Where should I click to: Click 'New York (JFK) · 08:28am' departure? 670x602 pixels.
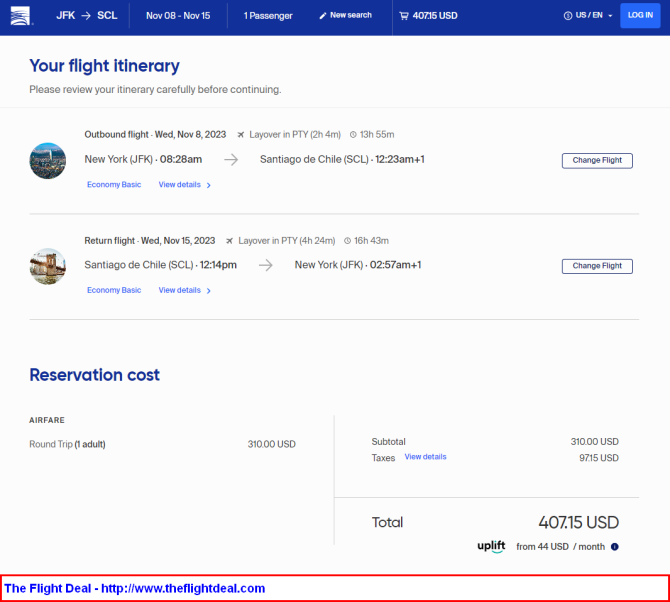pos(143,159)
